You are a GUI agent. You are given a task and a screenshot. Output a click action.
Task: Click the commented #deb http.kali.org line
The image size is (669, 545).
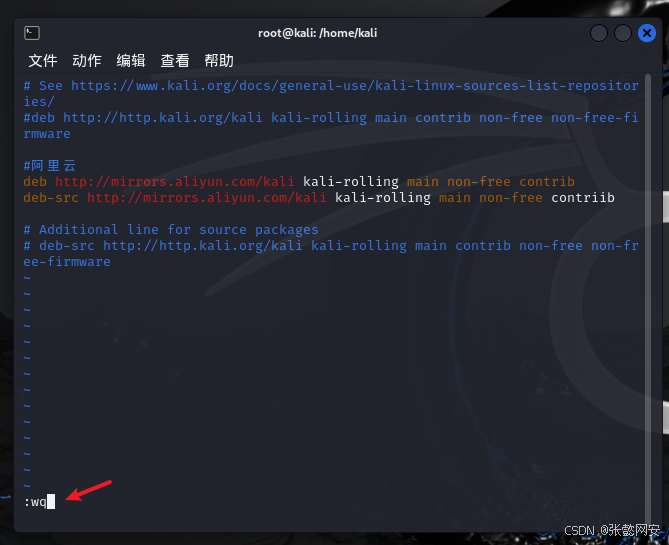(x=331, y=125)
